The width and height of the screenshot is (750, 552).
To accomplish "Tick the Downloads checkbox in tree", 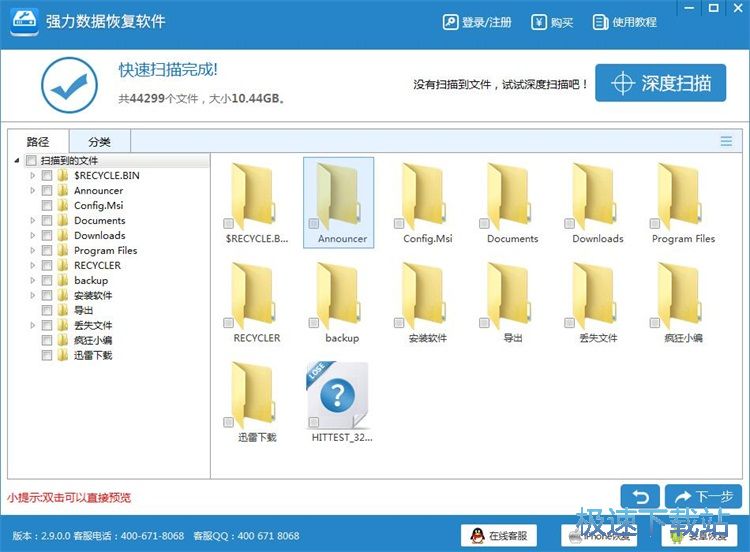I will coord(47,235).
